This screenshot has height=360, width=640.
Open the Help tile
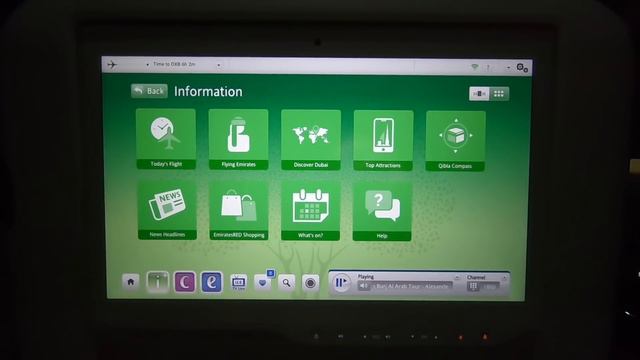click(382, 212)
